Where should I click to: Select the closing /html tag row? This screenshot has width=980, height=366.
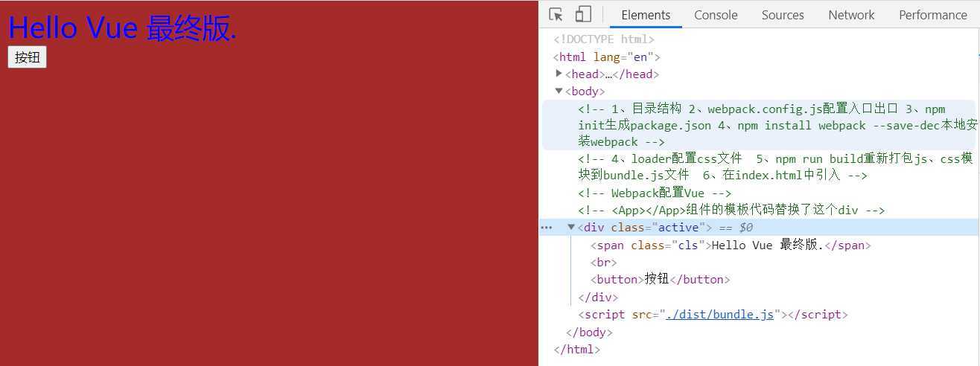click(576, 349)
